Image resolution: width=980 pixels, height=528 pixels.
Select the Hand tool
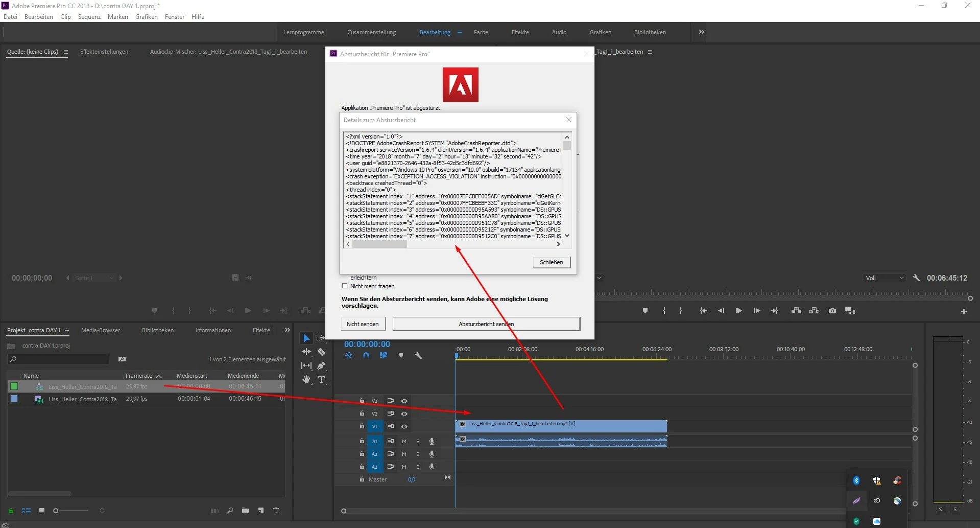pyautogui.click(x=306, y=379)
